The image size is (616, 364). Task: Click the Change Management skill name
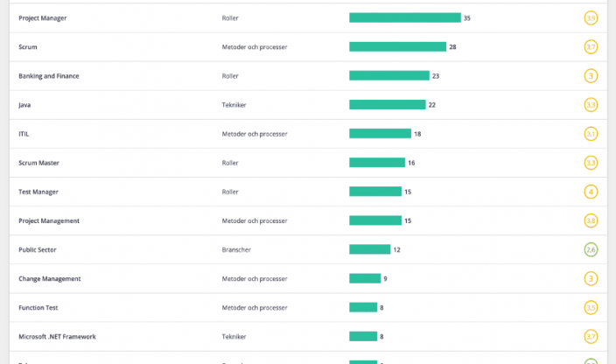50,278
